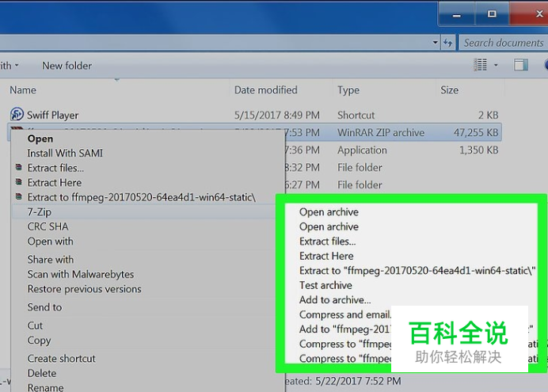Click the Search documents field

coord(504,43)
